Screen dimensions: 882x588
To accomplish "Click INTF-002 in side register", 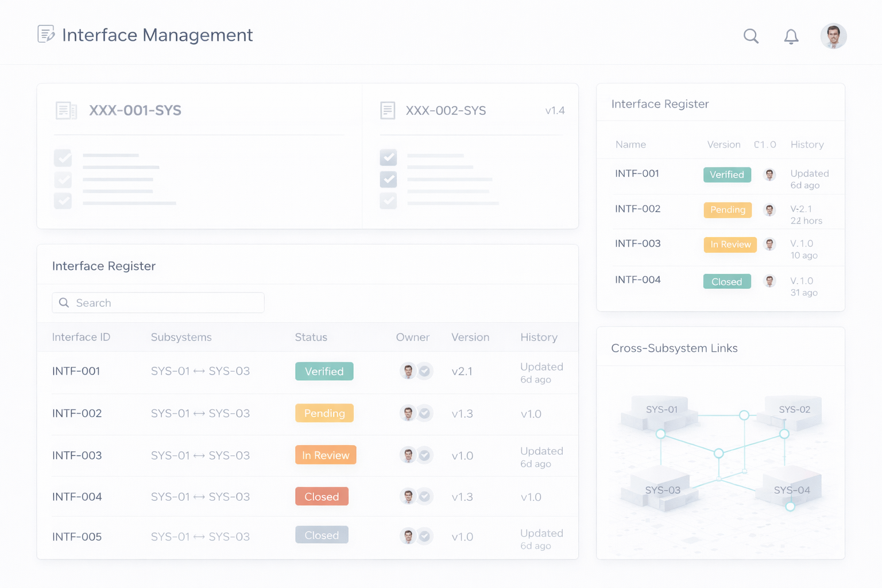I will coord(637,208).
